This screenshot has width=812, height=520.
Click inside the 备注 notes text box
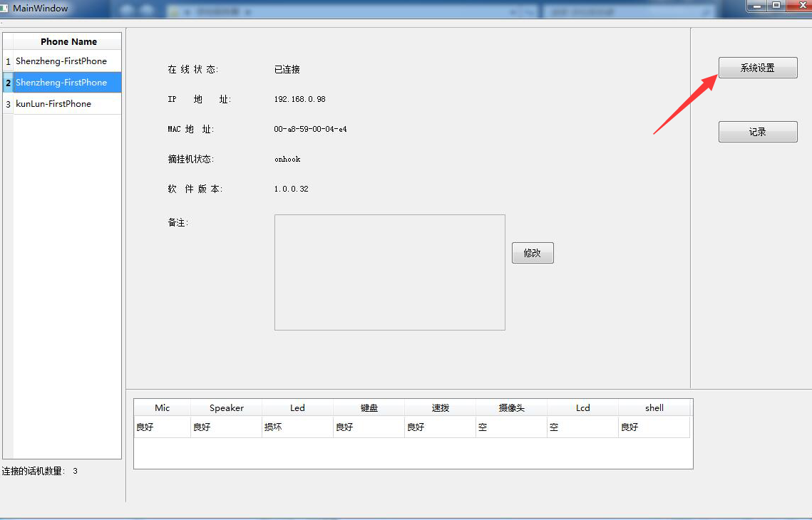(x=389, y=272)
